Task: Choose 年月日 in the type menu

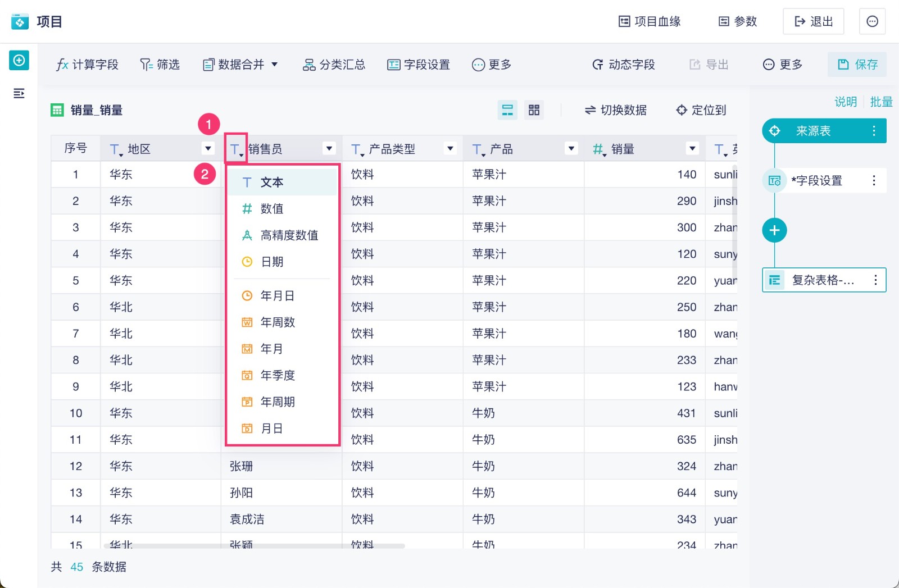Action: (x=277, y=296)
